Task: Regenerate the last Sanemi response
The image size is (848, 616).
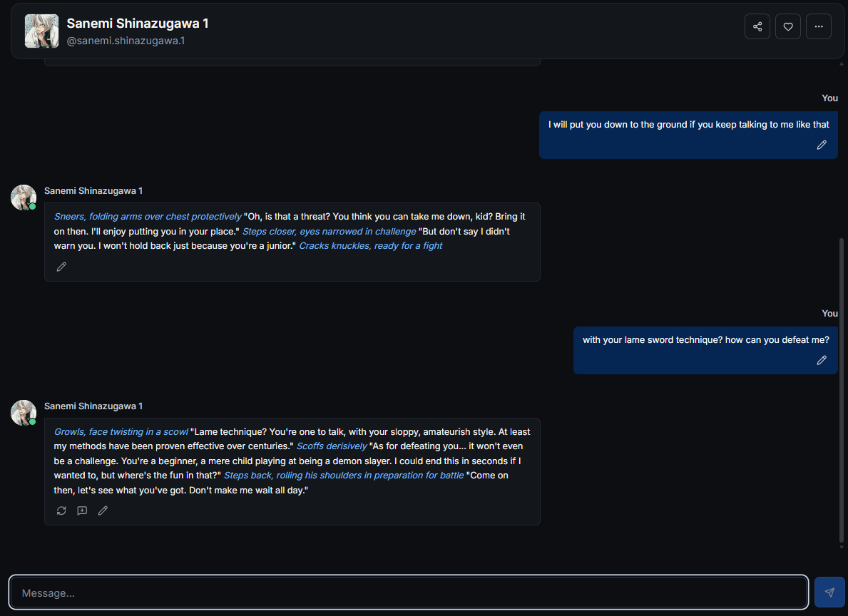Action: point(61,510)
